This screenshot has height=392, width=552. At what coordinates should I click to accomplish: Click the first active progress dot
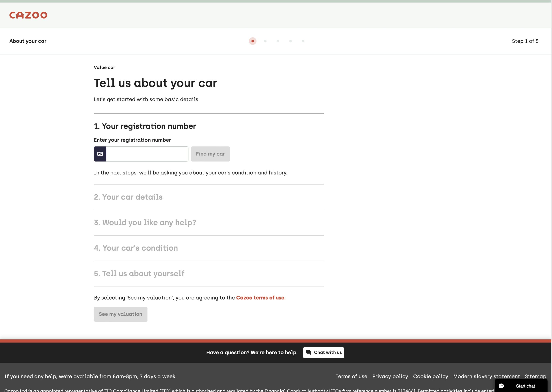pyautogui.click(x=252, y=41)
